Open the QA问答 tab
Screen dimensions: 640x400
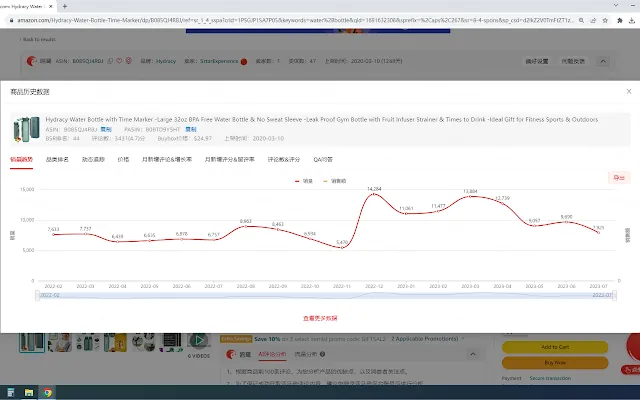click(323, 160)
